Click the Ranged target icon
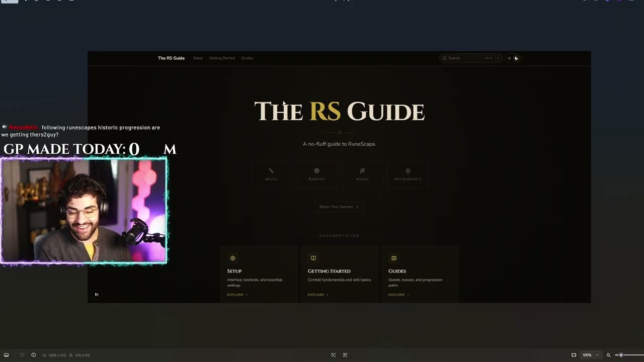Image resolution: width=644 pixels, height=362 pixels. click(316, 171)
